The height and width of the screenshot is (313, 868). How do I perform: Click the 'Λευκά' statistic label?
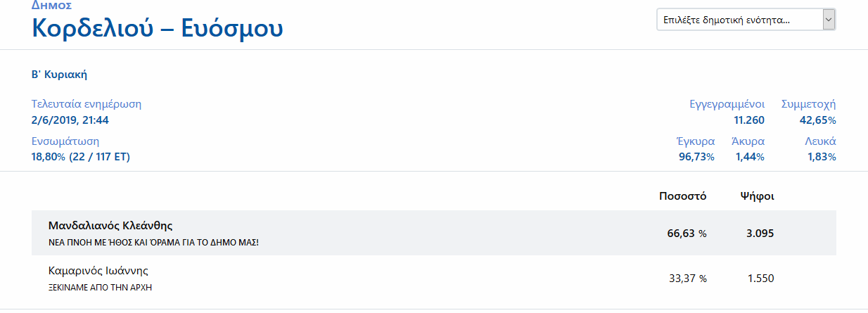(820, 141)
